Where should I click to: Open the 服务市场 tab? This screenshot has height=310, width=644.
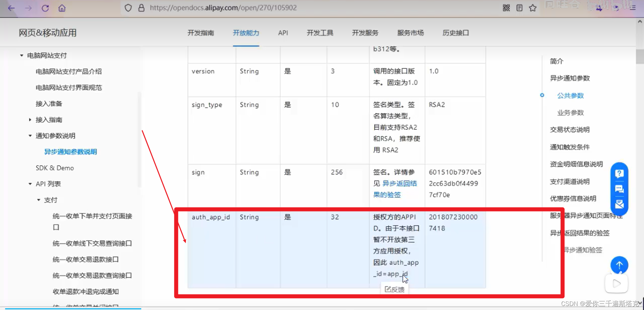pos(411,33)
